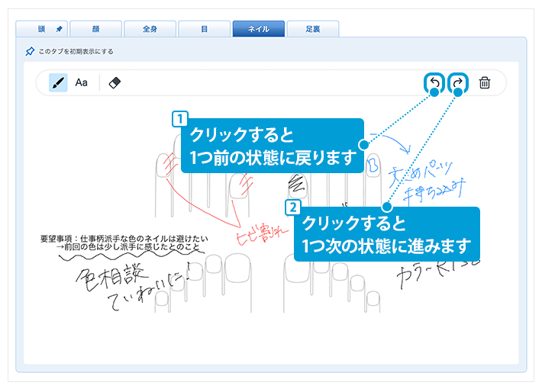The image size is (542, 392).
Task: Click the trash can delete icon
Action: [x=484, y=82]
